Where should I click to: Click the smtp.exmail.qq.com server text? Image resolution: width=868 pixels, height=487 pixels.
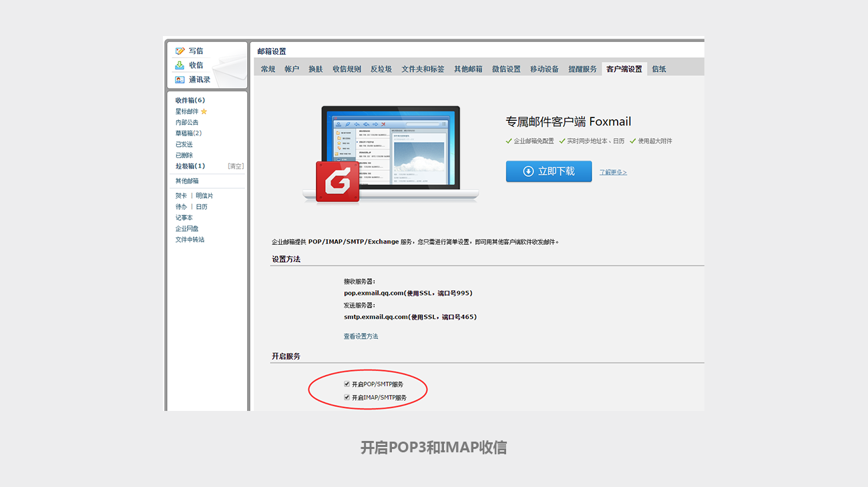[411, 317]
